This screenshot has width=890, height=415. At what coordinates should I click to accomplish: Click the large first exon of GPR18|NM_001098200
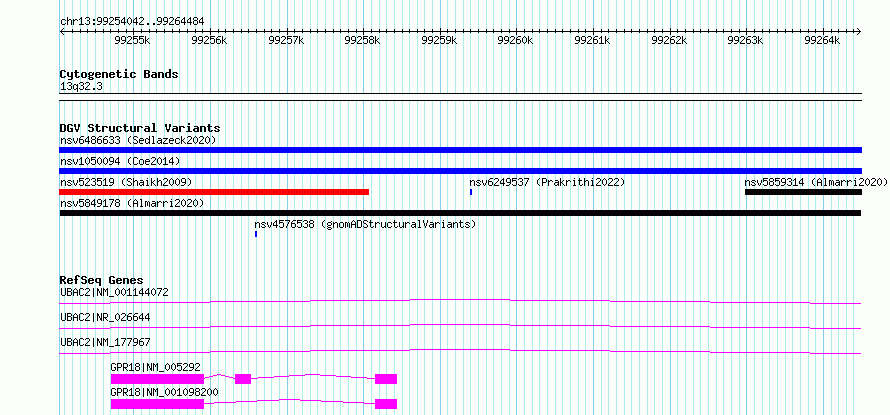click(157, 404)
